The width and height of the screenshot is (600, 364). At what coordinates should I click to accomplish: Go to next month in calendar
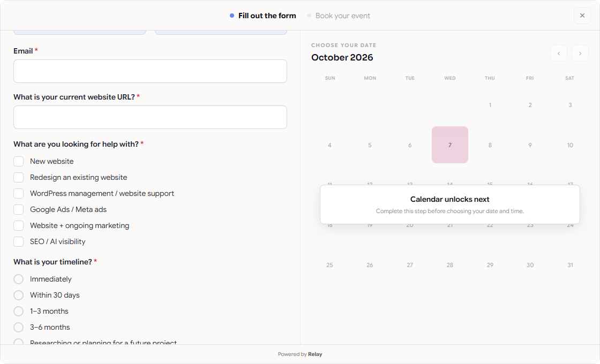(580, 53)
